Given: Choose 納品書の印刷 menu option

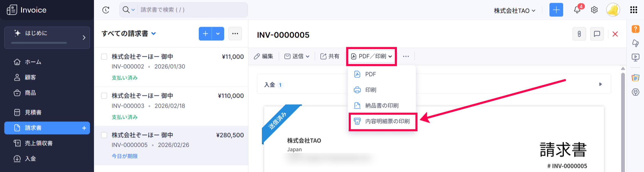Looking at the screenshot, I should click(x=382, y=106).
